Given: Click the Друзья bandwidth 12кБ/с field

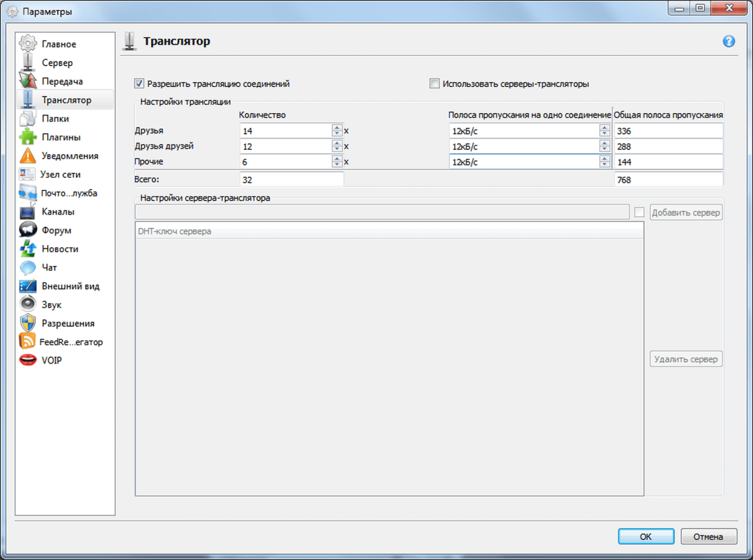Looking at the screenshot, I should pos(522,131).
